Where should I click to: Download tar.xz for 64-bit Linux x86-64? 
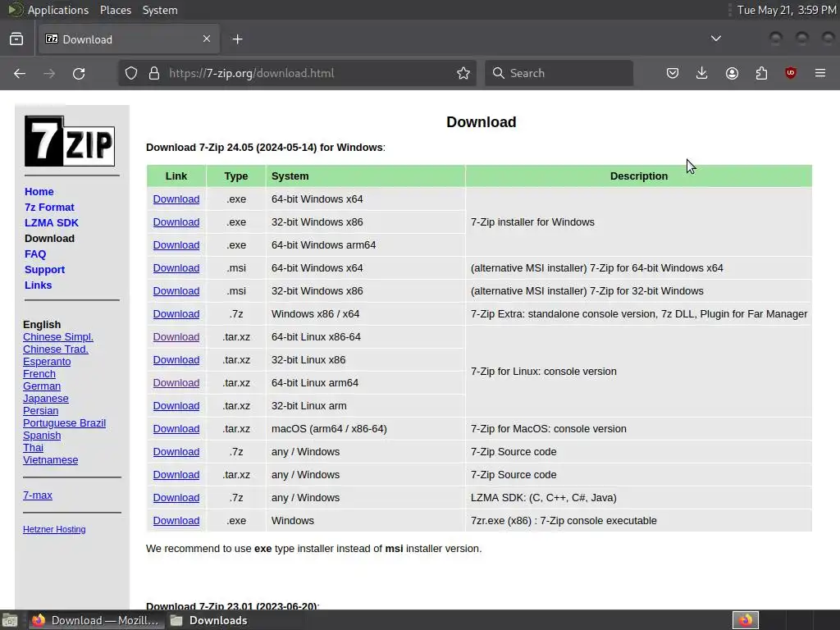tap(176, 337)
